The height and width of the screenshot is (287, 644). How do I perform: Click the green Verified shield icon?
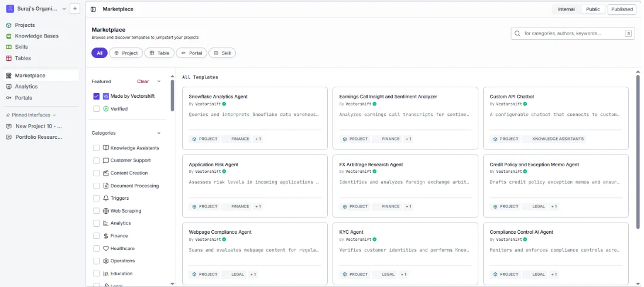pyautogui.click(x=106, y=109)
